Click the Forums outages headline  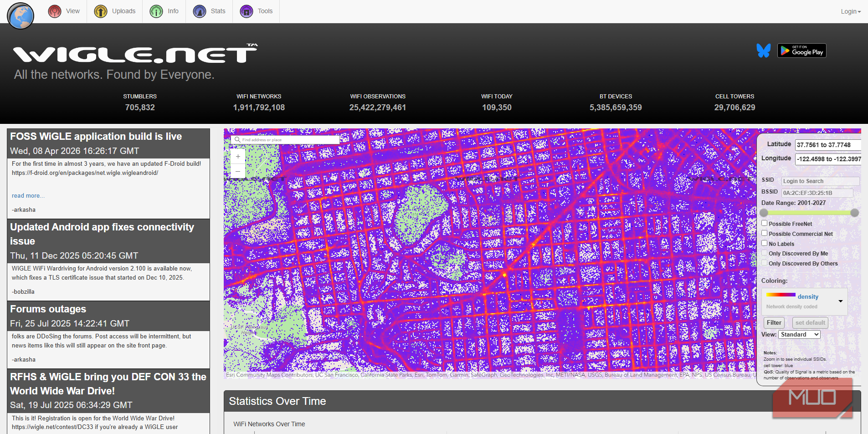[48, 309]
